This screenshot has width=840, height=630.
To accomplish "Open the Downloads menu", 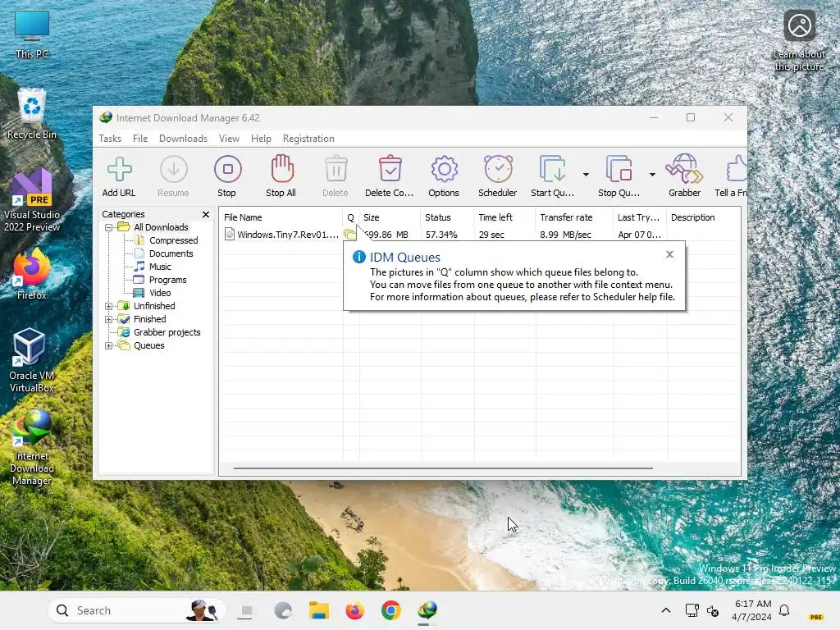I will (183, 138).
